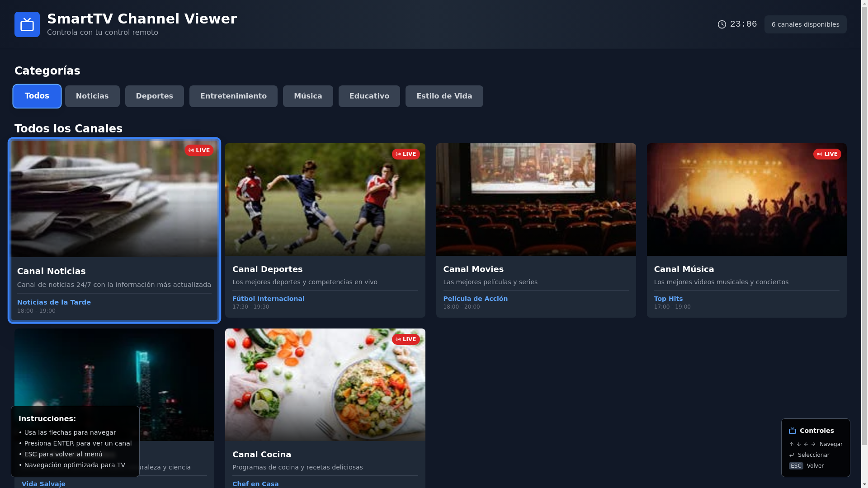Screen dimensions: 868x488
Task: Click the LIVE badge on Canal Noticias
Action: tap(199, 150)
